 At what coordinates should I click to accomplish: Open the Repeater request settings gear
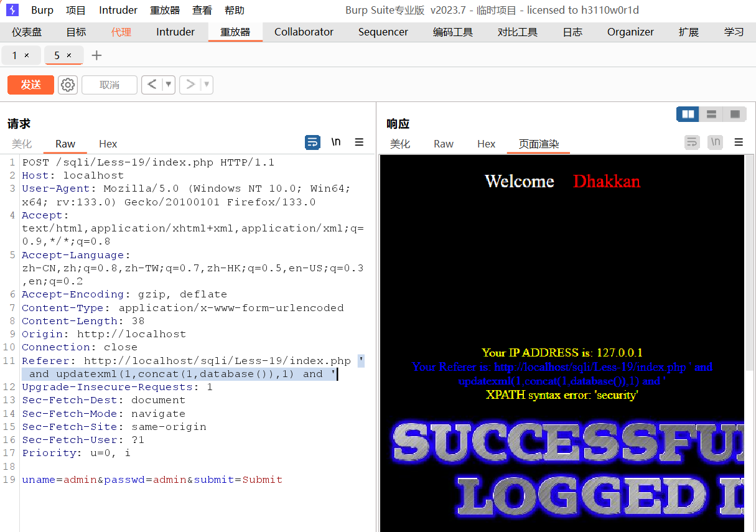click(x=68, y=85)
